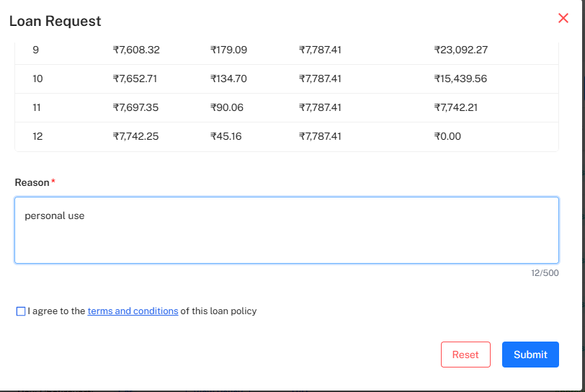Viewport: 585px width, 392px height.
Task: Click the ₹0.00 final balance cell
Action: coord(447,136)
